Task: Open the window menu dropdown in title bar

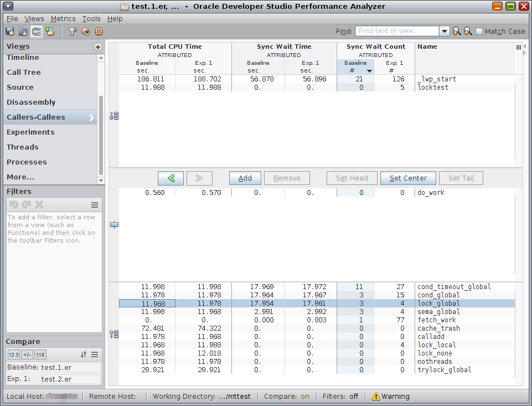Action: (8, 6)
